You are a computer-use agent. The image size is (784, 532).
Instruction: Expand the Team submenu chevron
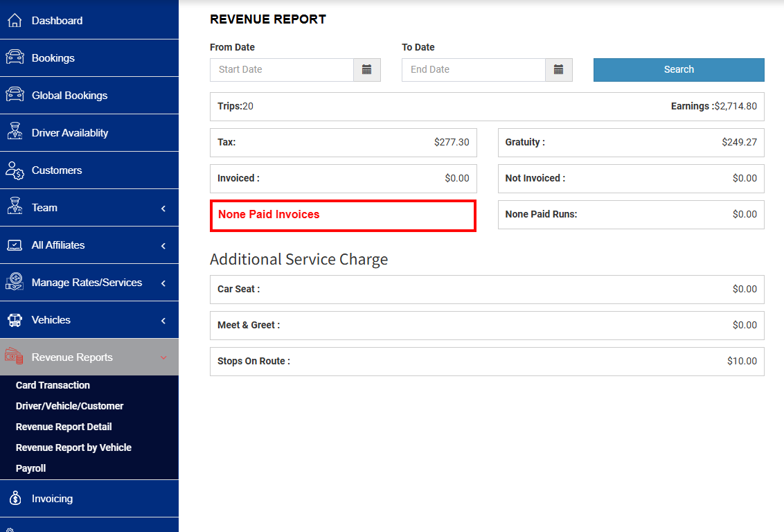(163, 209)
